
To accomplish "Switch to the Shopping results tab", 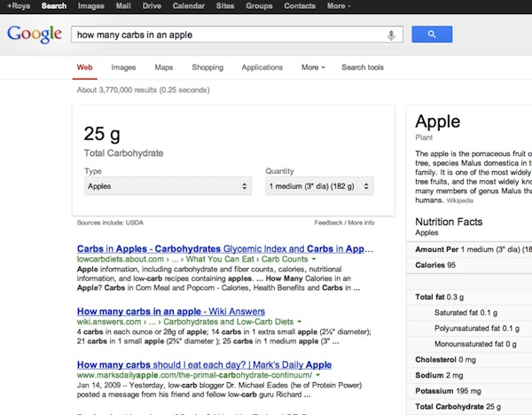I will point(207,67).
